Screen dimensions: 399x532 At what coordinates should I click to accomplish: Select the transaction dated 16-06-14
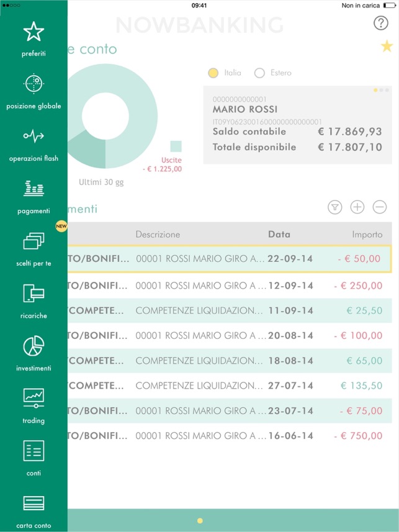coord(230,436)
